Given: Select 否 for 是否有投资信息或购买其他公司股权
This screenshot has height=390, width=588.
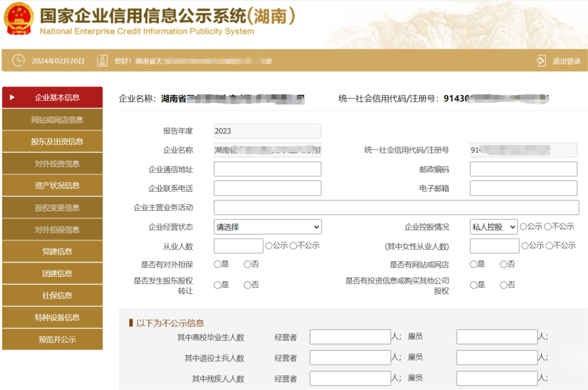Looking at the screenshot, I should click(504, 285).
